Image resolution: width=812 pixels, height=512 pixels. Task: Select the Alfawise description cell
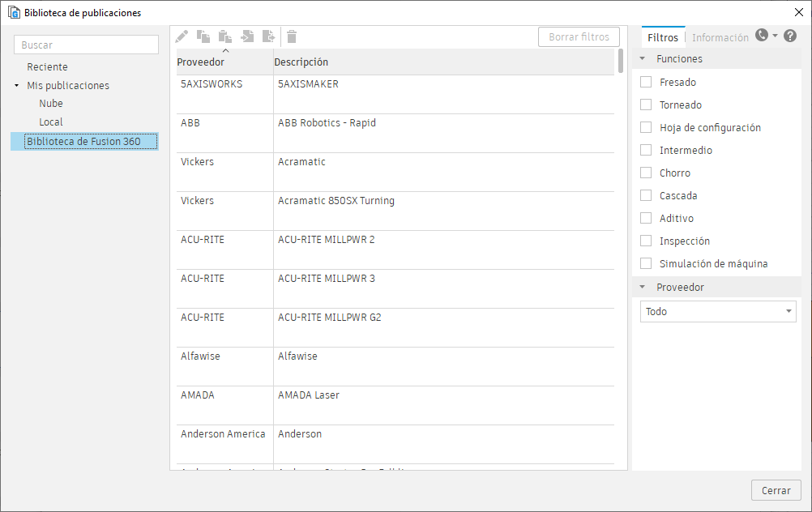pos(444,366)
